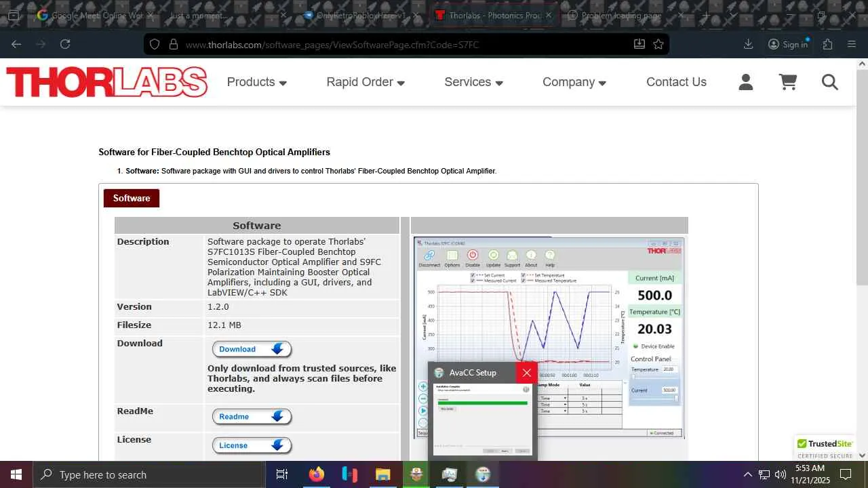The height and width of the screenshot is (488, 868).
Task: Bookmark this page with star icon
Action: pyautogui.click(x=658, y=44)
